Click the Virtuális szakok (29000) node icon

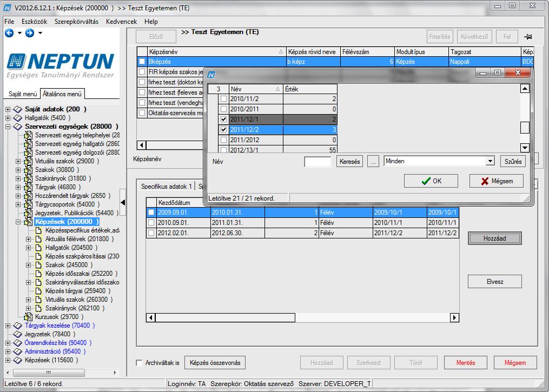pyautogui.click(x=28, y=161)
